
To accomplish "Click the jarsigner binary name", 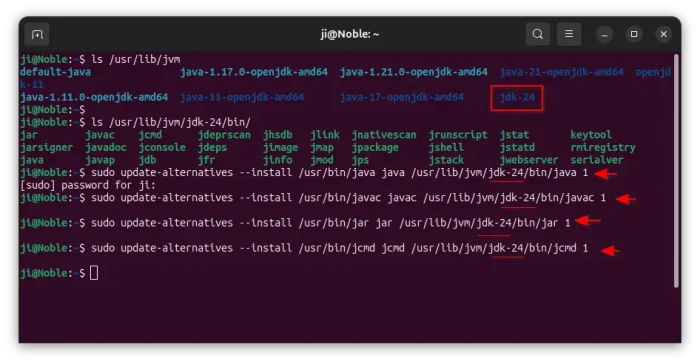I will coord(46,147).
